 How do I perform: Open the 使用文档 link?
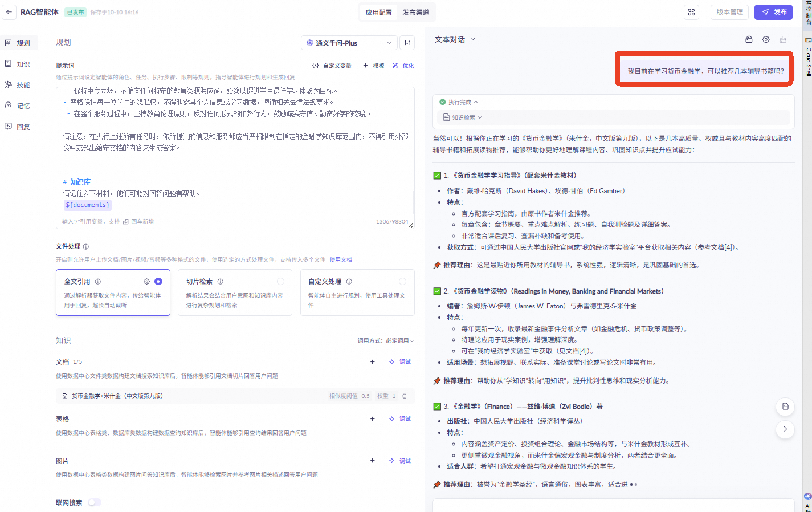click(x=341, y=260)
